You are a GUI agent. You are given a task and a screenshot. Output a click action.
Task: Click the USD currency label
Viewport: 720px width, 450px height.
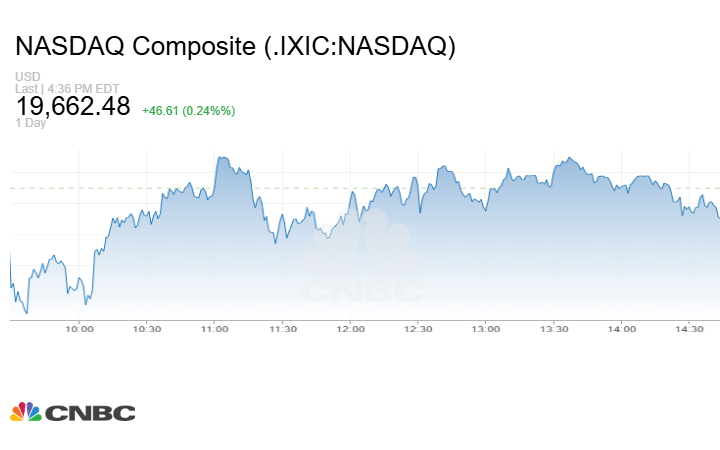tap(27, 77)
